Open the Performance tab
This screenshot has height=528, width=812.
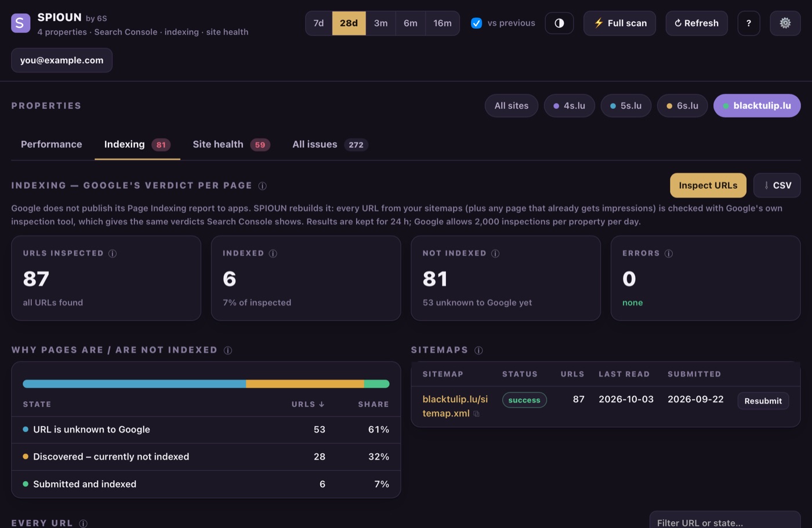point(52,144)
